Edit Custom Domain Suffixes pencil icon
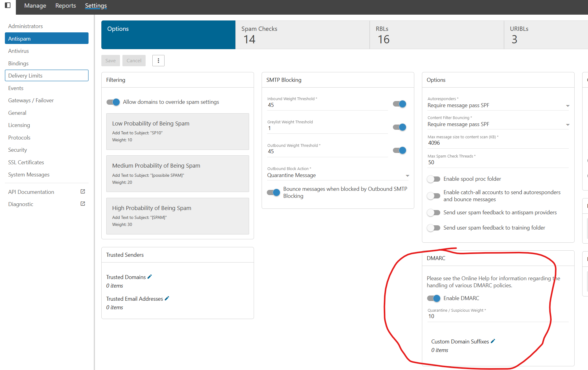This screenshot has height=370, width=588. pos(493,341)
